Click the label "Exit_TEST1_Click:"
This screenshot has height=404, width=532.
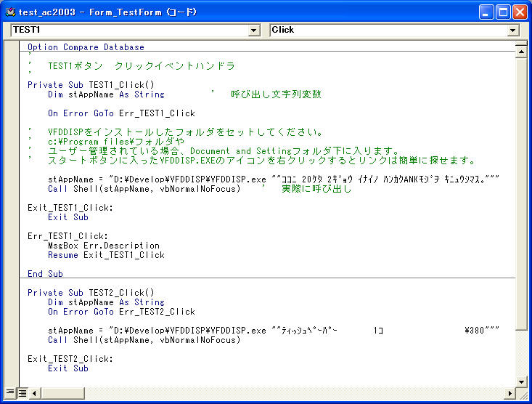point(70,208)
